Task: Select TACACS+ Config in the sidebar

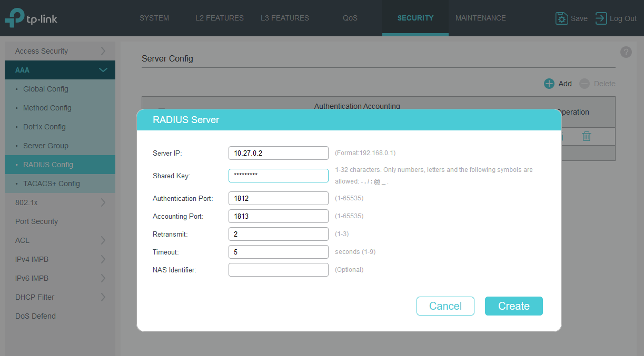Action: (51, 184)
